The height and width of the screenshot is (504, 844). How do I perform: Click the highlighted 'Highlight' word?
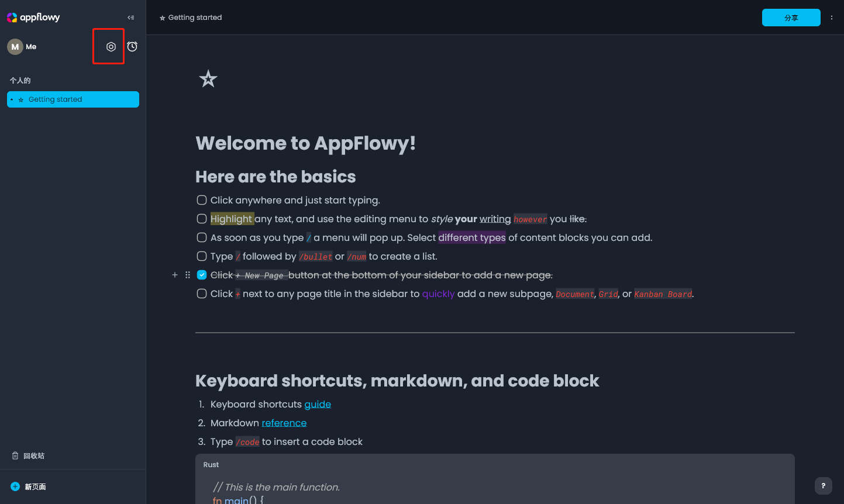(232, 219)
